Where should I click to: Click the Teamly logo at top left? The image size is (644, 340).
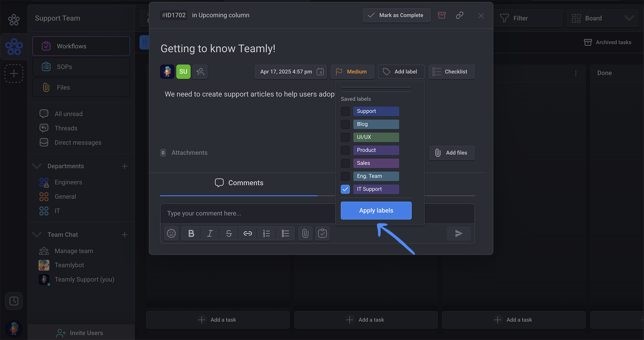tap(14, 20)
